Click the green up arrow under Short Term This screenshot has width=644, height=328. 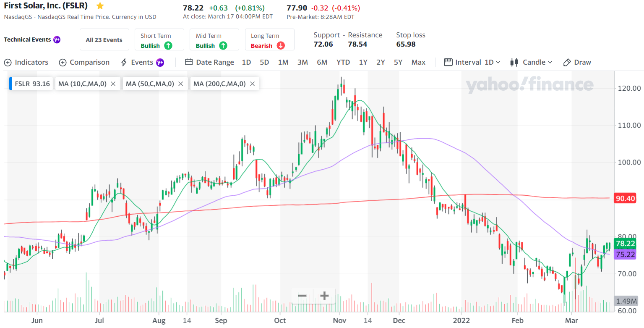tap(168, 46)
